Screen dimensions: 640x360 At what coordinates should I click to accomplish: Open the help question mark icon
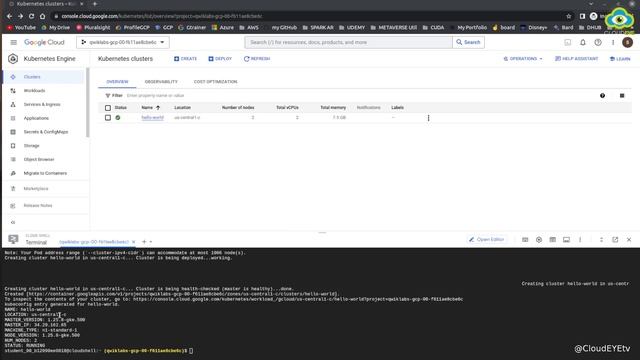pyautogui.click(x=598, y=42)
